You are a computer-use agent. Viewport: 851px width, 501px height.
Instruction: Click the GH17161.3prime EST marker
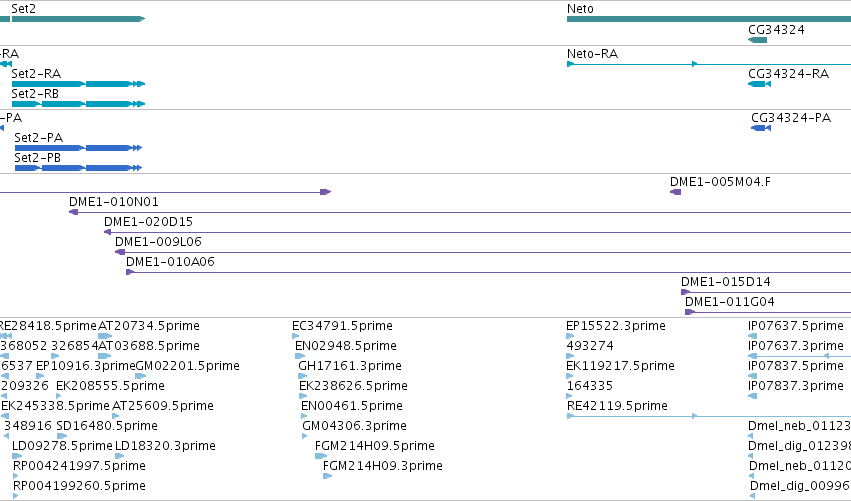click(302, 376)
